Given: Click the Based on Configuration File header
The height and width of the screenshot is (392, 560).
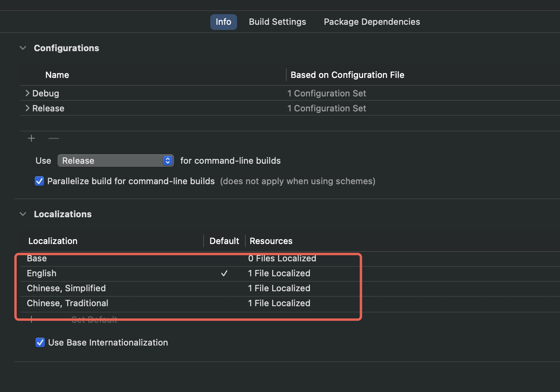Looking at the screenshot, I should point(347,75).
